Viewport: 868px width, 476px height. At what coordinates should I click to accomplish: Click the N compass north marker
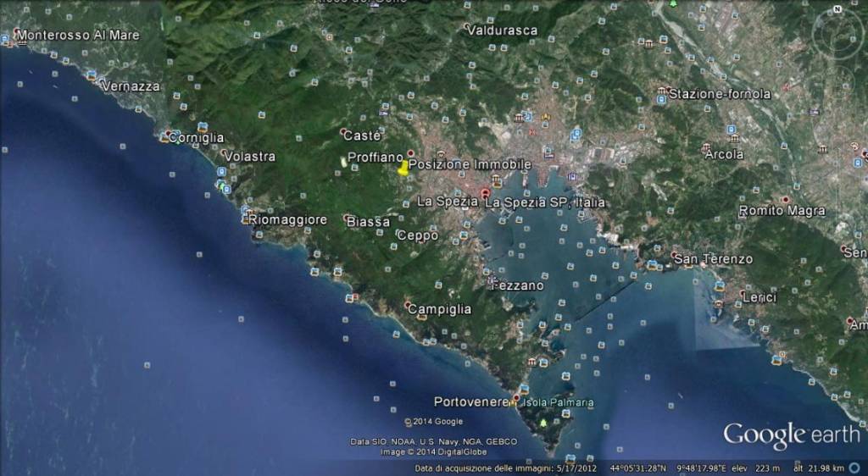837,9
